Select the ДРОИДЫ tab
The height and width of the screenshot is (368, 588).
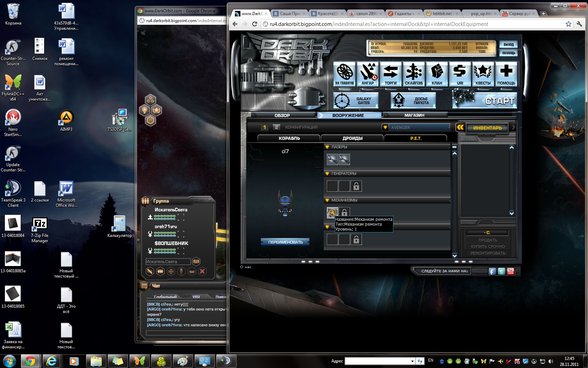pyautogui.click(x=352, y=138)
